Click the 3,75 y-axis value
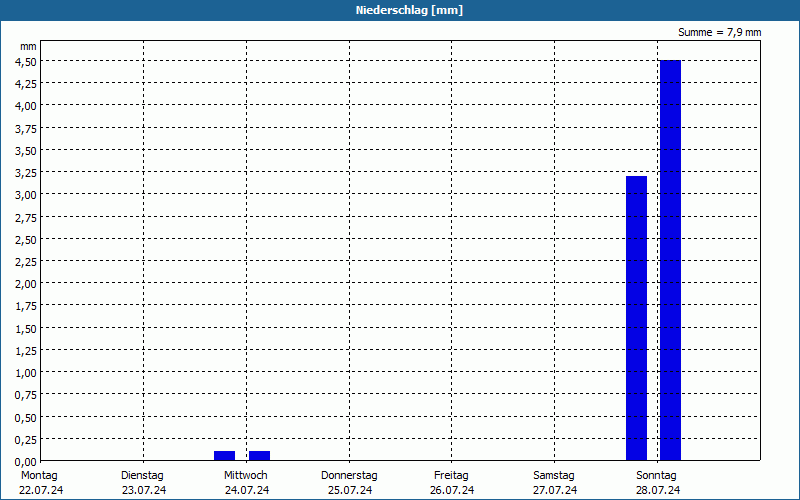800x500 pixels. [x=26, y=129]
